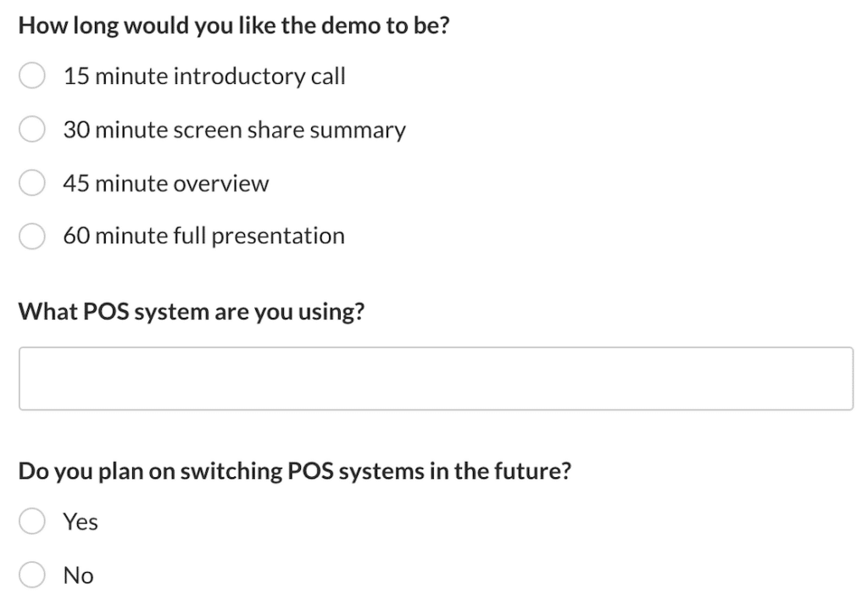Click the '30 minute screen share summary' label text
The height and width of the screenshot is (600, 868).
tap(234, 130)
